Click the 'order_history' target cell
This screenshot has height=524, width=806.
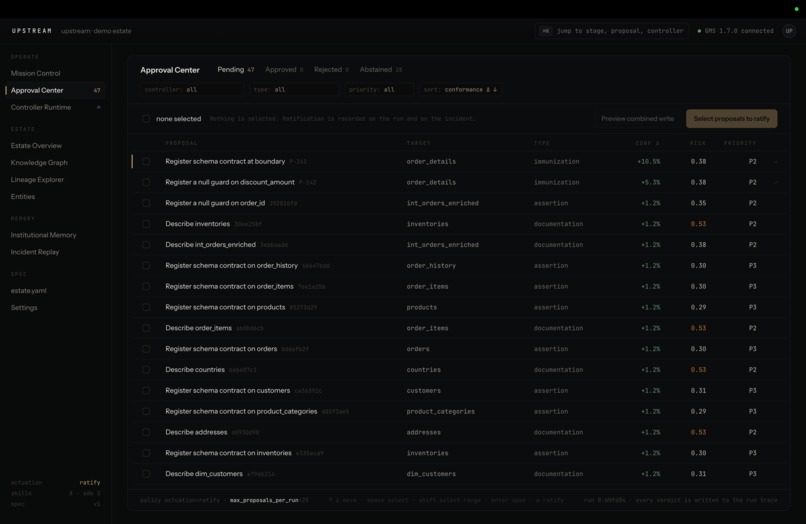[431, 265]
